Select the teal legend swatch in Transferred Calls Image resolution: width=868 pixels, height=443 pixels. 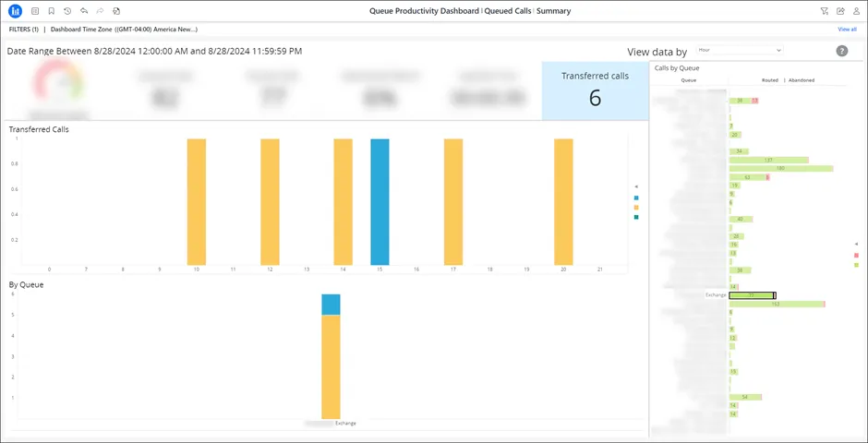tap(636, 218)
